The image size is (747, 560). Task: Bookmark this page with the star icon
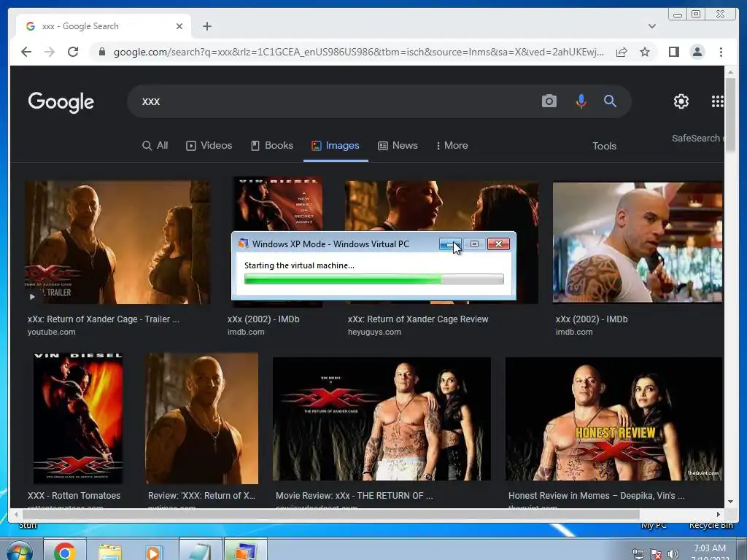point(645,52)
